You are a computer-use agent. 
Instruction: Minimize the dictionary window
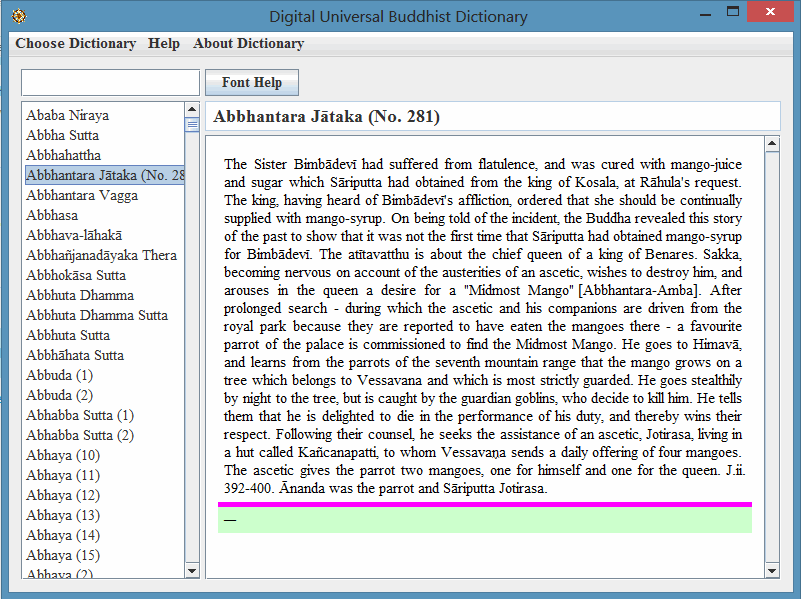tap(705, 14)
